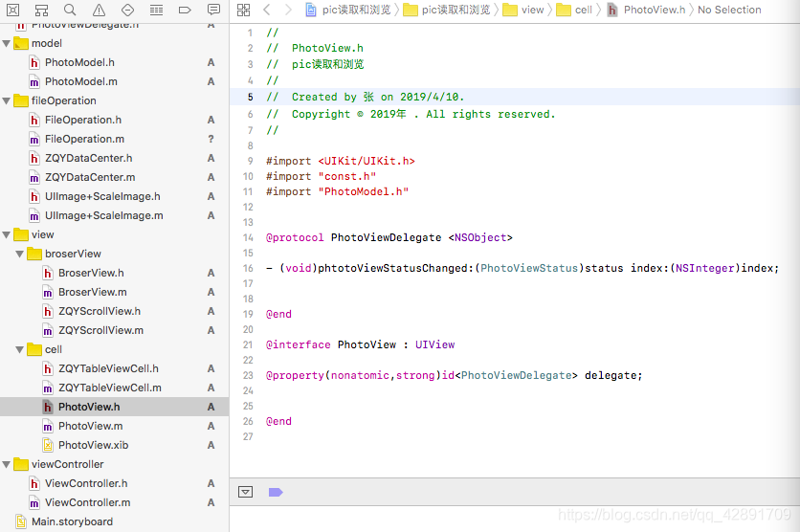The height and width of the screenshot is (532, 800).
Task: Select the viewController folder row
Action: coord(114,464)
